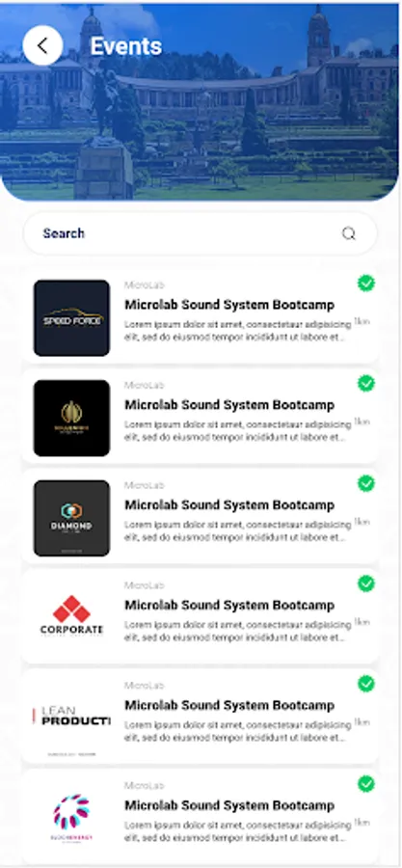Toggle green checkmark on Speed Force event

pyautogui.click(x=366, y=283)
